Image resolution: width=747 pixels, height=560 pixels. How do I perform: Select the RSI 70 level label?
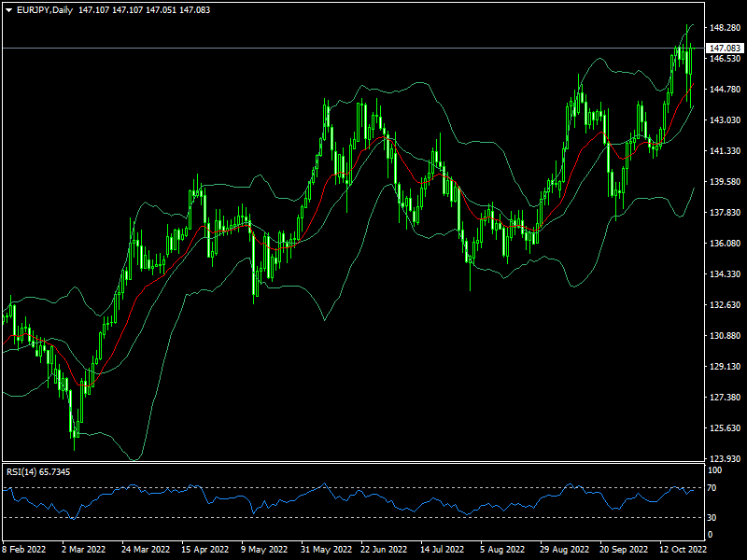tap(712, 487)
